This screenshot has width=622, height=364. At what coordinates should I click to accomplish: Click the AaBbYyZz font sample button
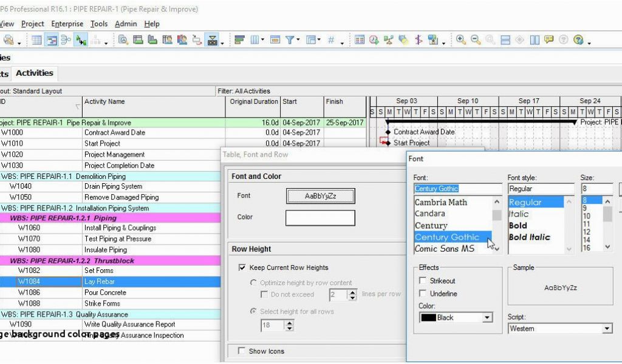click(320, 196)
